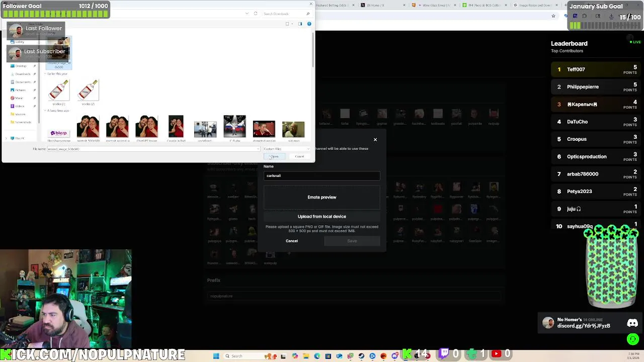
Task: Click Cancel in the emote modal
Action: pyautogui.click(x=292, y=241)
